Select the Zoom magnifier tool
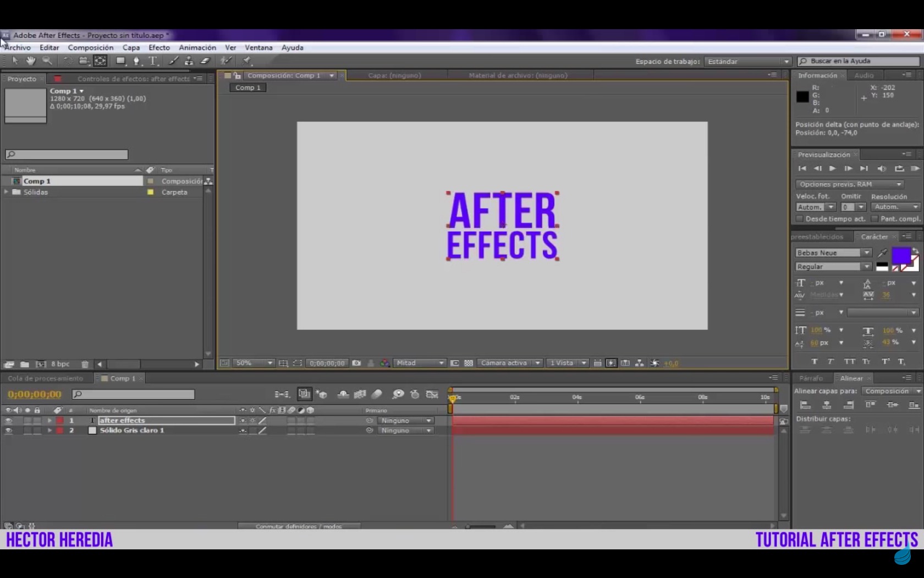Screen dimensions: 924x578 [x=47, y=61]
